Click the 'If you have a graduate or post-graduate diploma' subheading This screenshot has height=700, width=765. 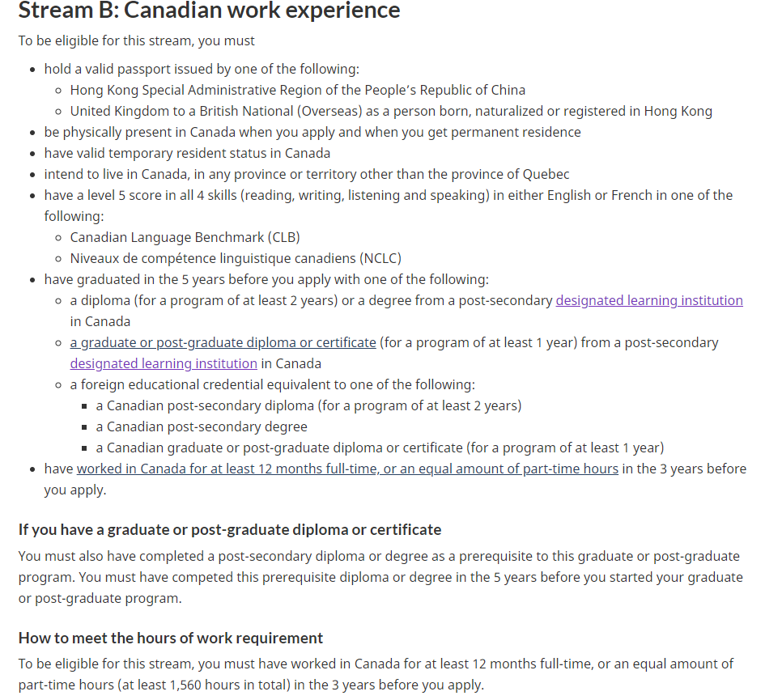click(230, 530)
